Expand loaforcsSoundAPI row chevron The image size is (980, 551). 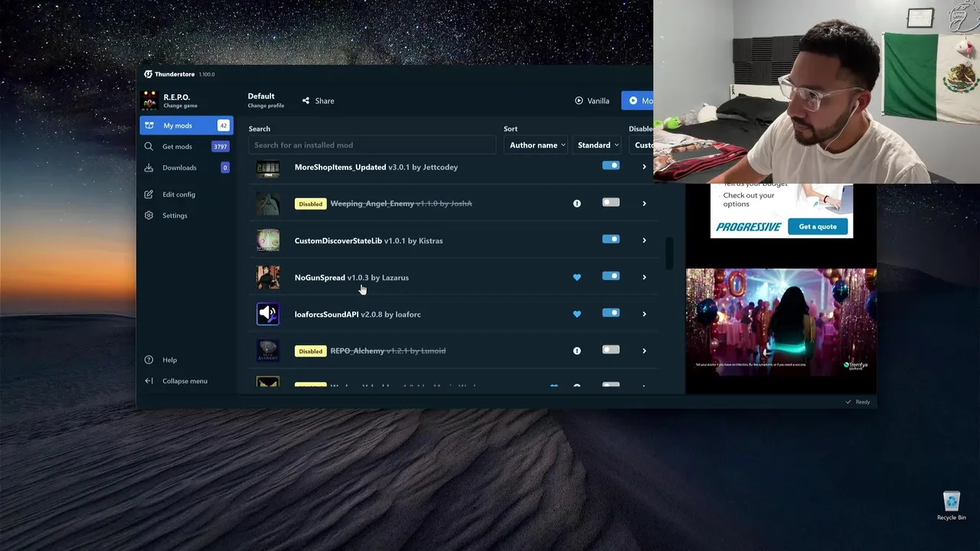click(644, 314)
